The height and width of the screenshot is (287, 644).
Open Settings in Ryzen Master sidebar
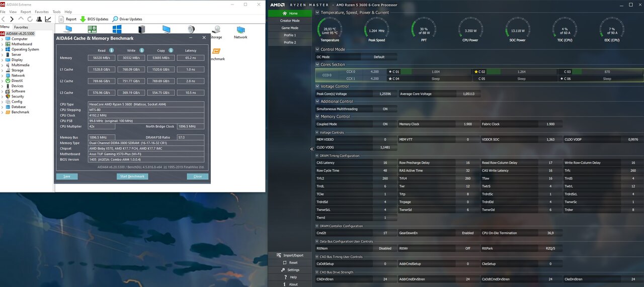(x=290, y=270)
